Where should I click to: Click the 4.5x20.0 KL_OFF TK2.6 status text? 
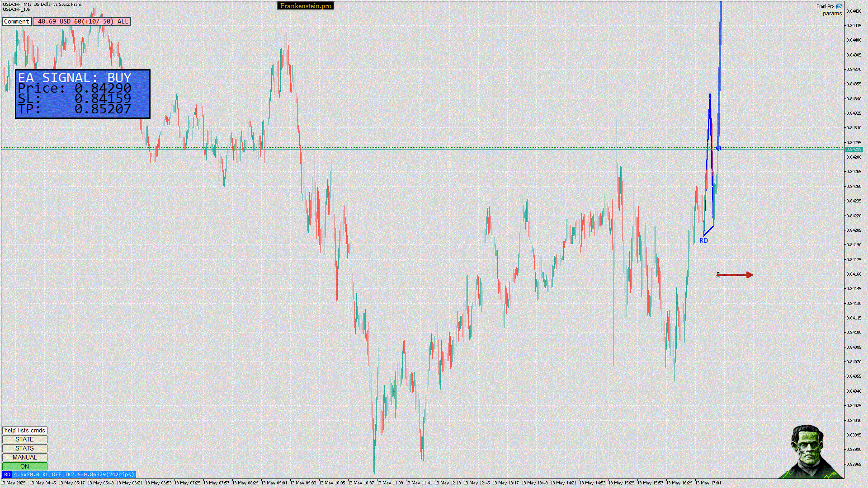(x=74, y=474)
